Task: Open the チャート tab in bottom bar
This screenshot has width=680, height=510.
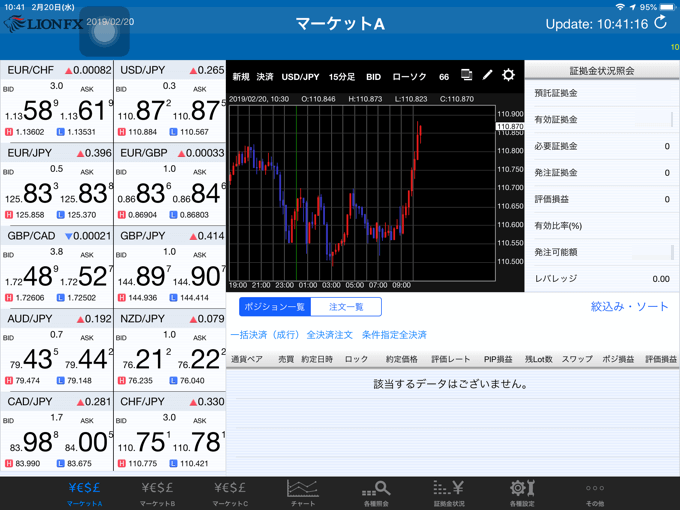Action: [302, 491]
